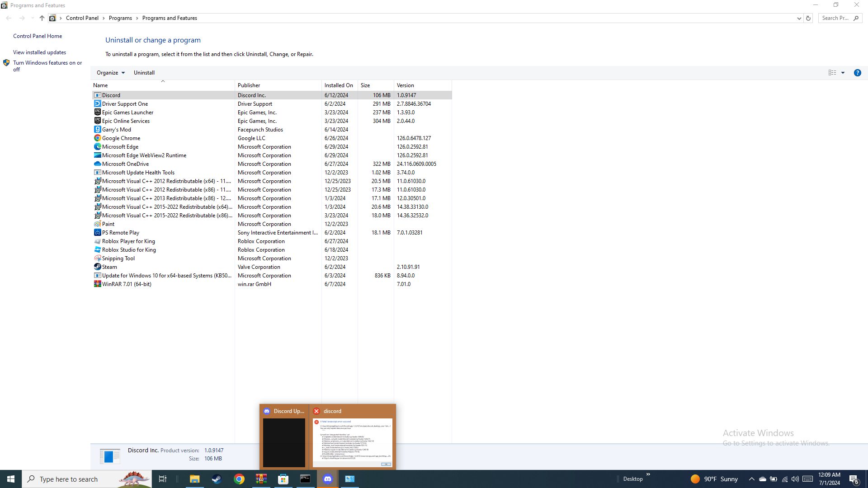Click the Wi-Fi network tray icon
Viewport: 868px width, 488px height.
point(784,479)
